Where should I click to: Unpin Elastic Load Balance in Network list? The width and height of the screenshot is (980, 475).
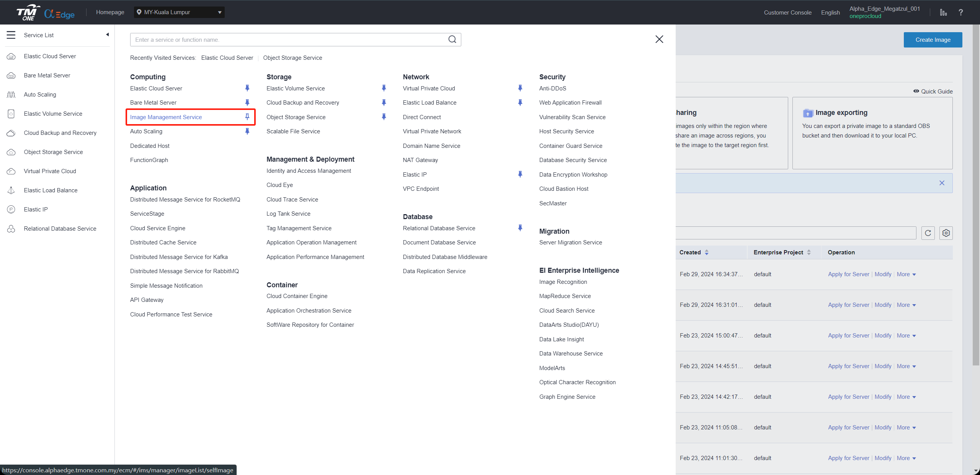[520, 102]
